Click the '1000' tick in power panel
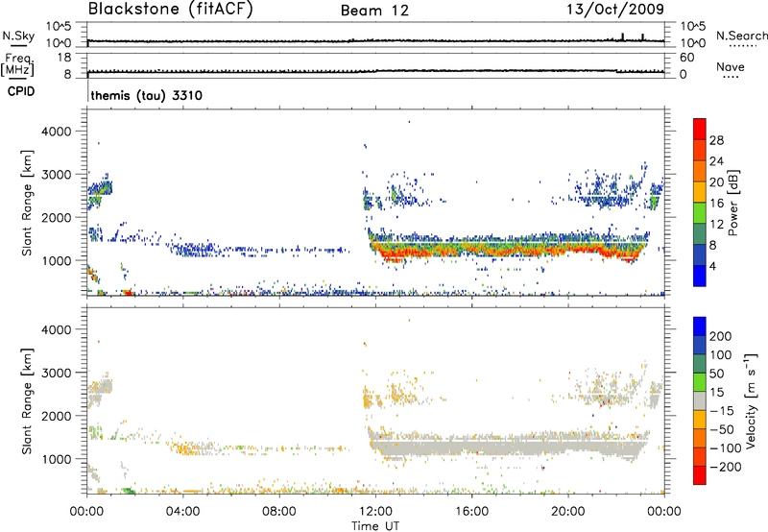Viewport: 768px width, 532px height. (57, 260)
